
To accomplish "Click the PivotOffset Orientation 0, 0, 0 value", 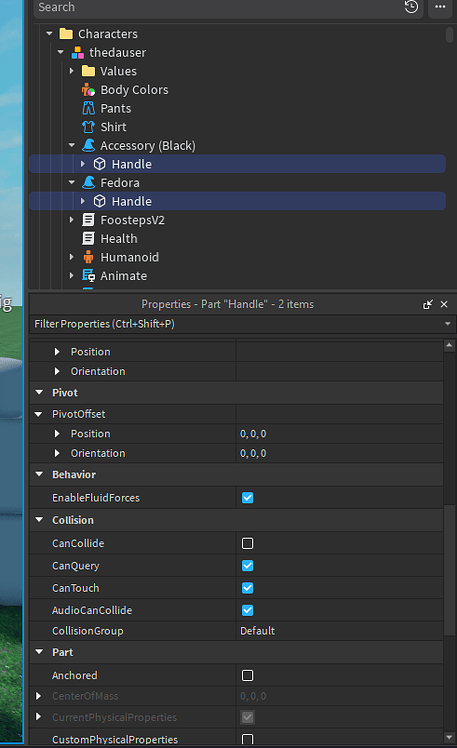I will [x=253, y=453].
